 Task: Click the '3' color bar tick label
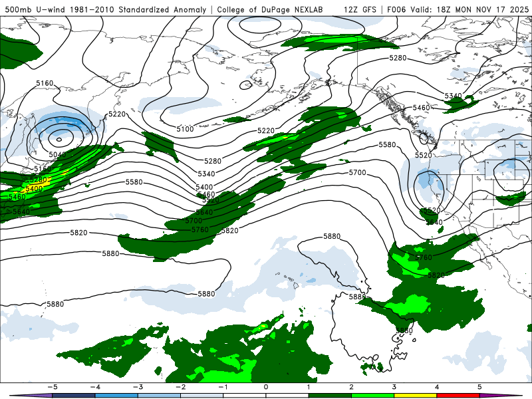point(394,387)
